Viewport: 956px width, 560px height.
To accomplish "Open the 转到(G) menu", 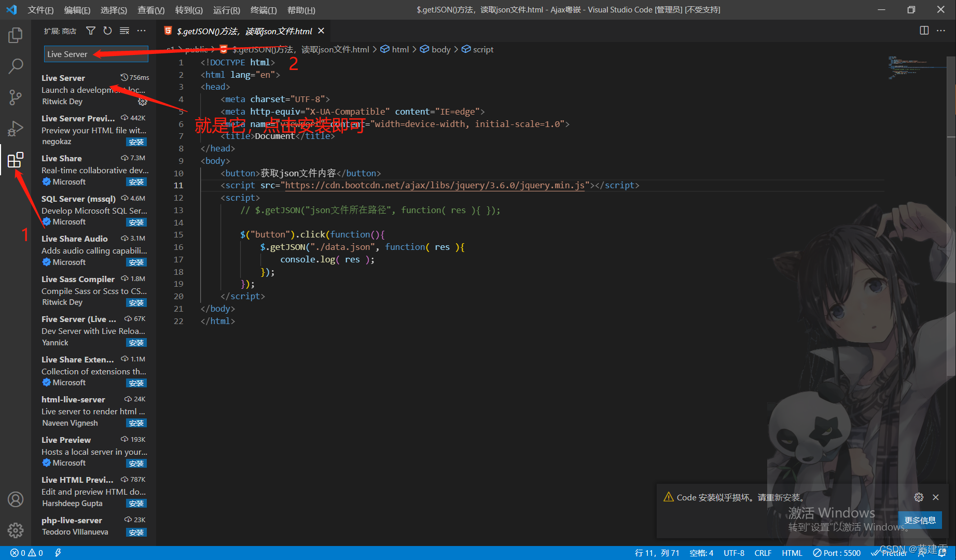I will point(189,10).
